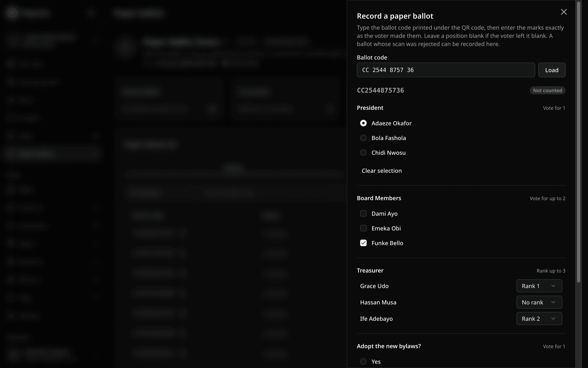Select Bola Fashola for President
This screenshot has height=368, width=588.
(363, 138)
